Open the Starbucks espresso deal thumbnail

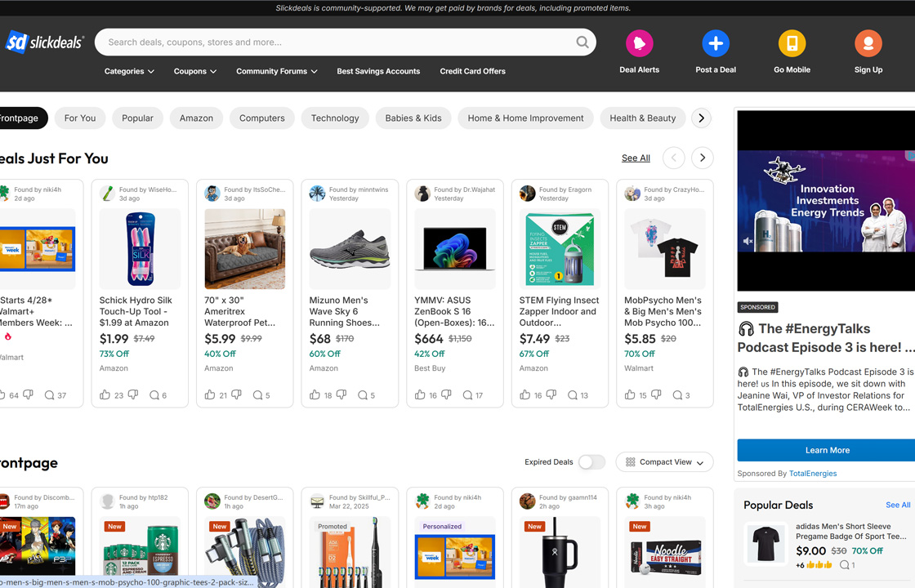point(140,552)
